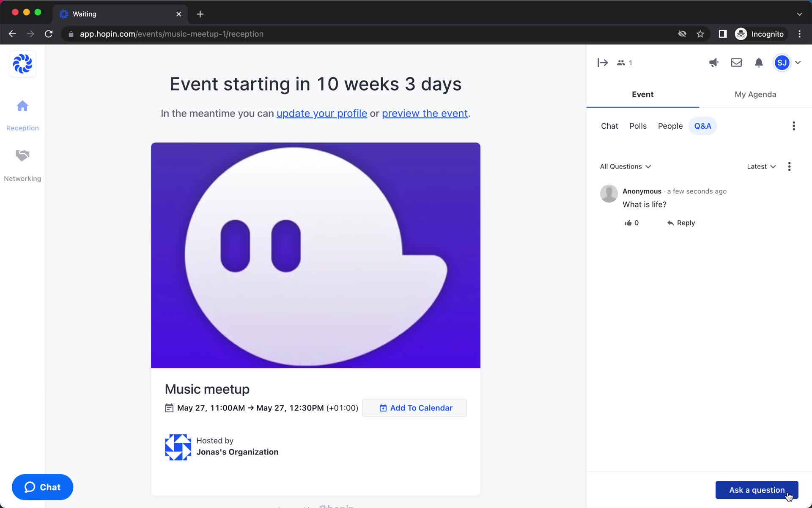Select the People tab icon
This screenshot has width=812, height=508.
click(670, 126)
